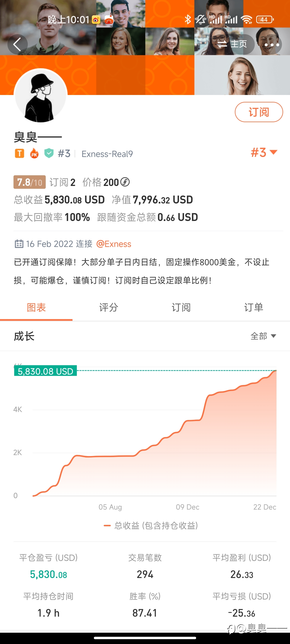Screen dimensions: 290x644
Task: Open the @Exness broker link
Action: (114, 244)
